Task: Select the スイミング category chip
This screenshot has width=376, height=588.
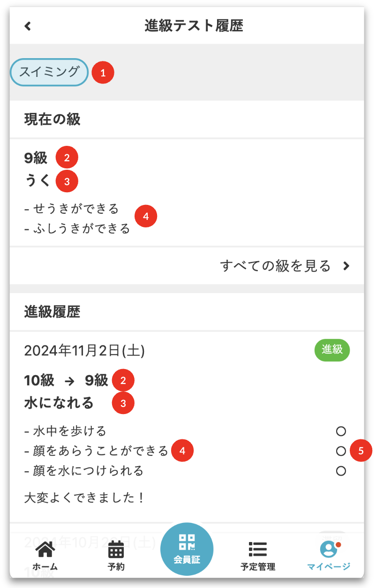Action: point(49,72)
